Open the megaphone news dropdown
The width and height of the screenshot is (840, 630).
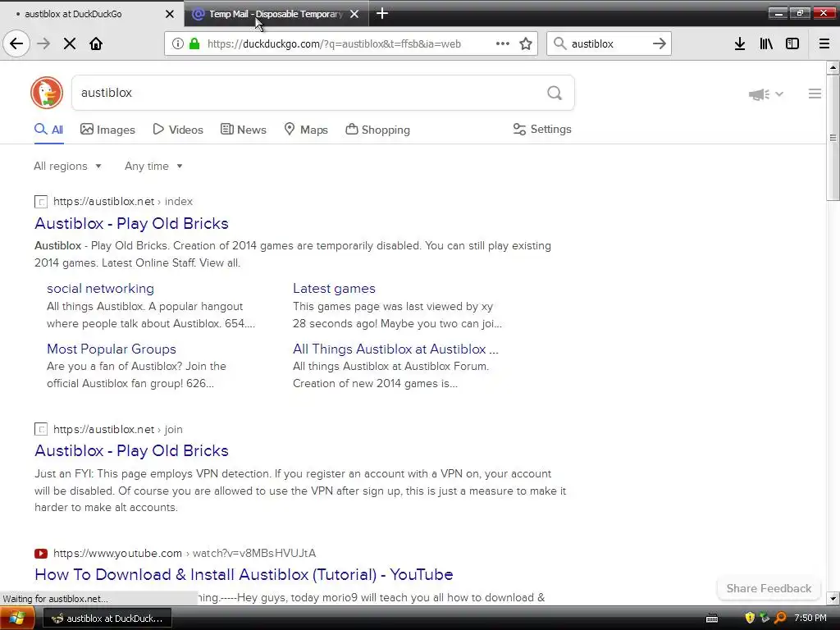[765, 94]
